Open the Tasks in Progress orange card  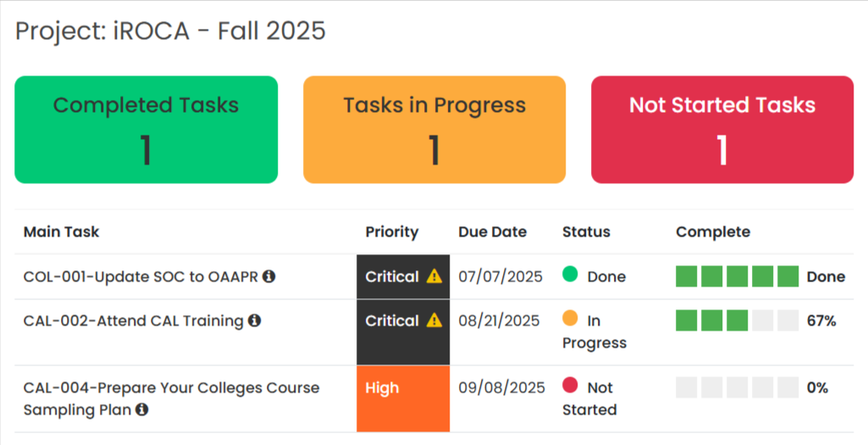[434, 130]
